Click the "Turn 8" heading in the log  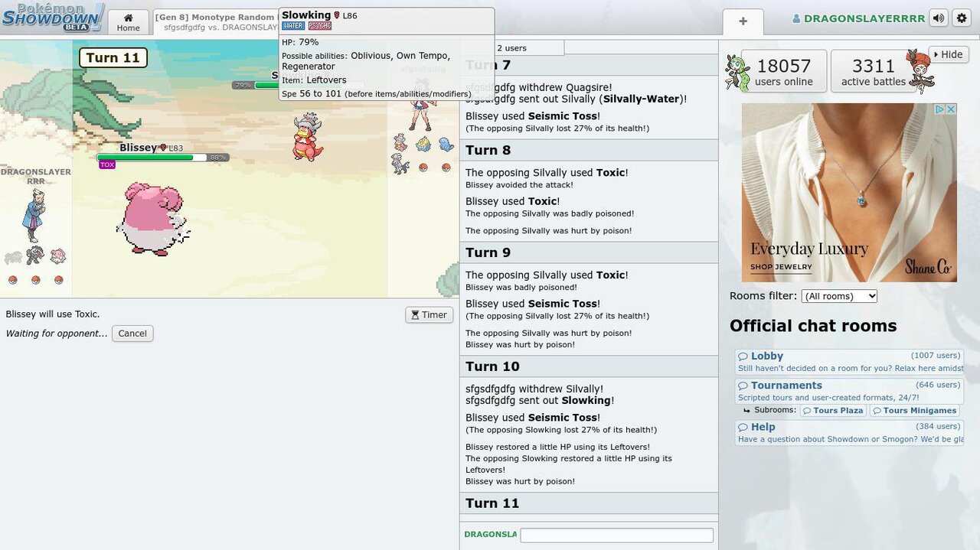coord(488,150)
